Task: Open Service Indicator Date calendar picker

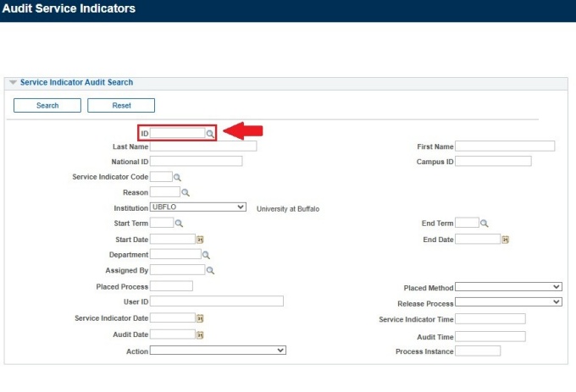Action: (200, 318)
